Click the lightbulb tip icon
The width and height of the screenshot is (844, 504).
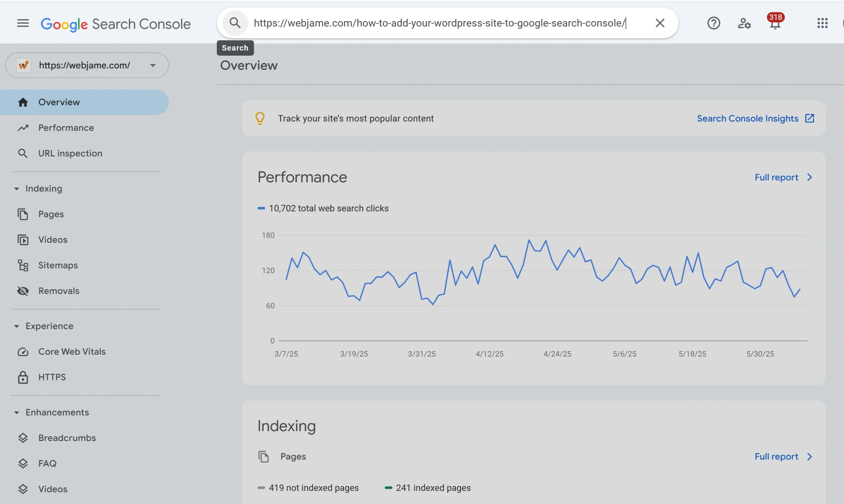[x=260, y=118]
